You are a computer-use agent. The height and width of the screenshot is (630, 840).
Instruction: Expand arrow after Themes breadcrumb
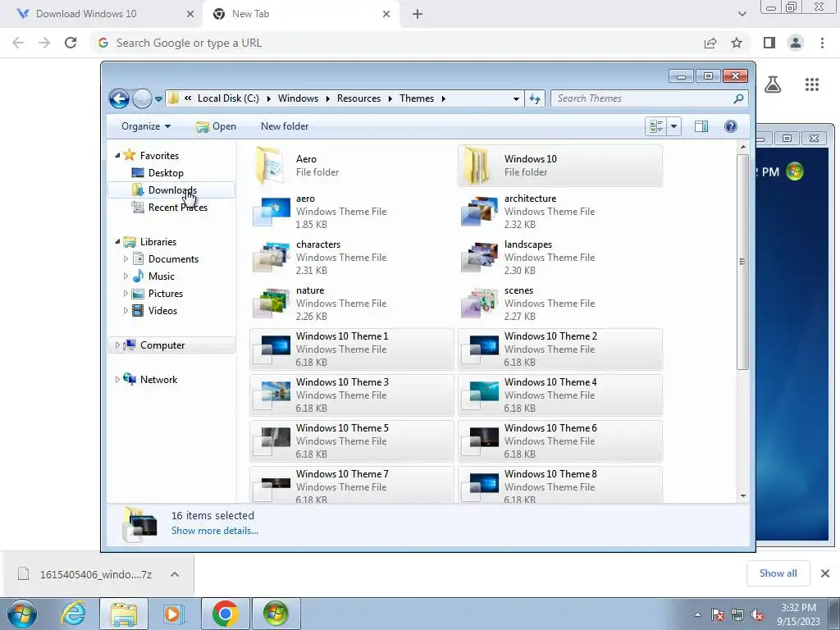coord(444,98)
